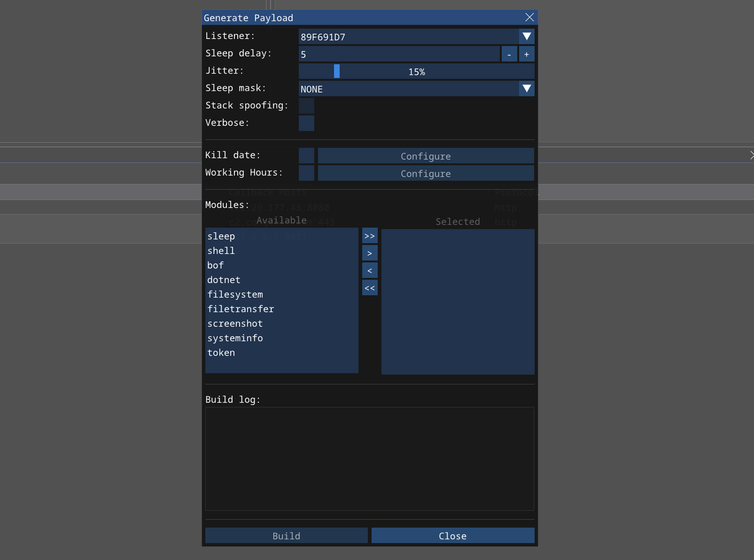The width and height of the screenshot is (754, 560).
Task: Adjust the Jitter slider
Action: click(337, 71)
